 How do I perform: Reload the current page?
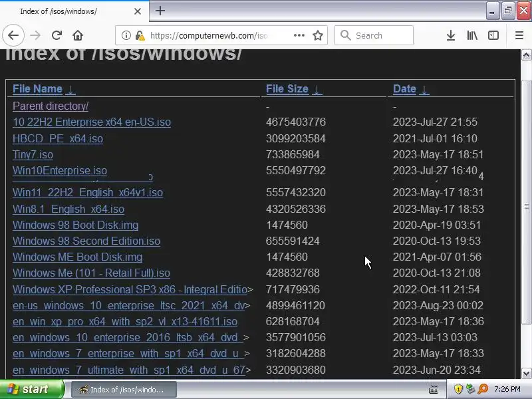[x=57, y=35]
